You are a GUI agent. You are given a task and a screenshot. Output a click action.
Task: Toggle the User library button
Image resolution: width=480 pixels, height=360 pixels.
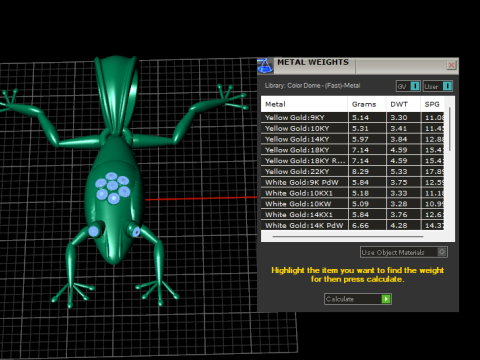(x=438, y=86)
